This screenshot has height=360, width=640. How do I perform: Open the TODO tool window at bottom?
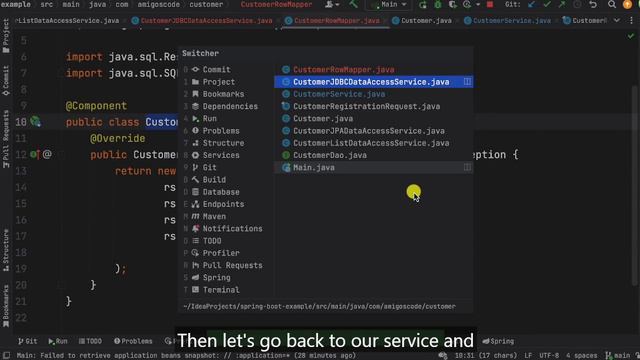pyautogui.click(x=90, y=341)
